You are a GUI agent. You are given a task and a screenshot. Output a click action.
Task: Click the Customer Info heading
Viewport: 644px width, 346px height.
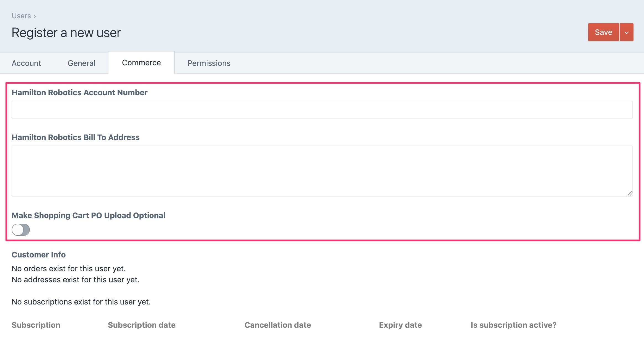coord(39,255)
